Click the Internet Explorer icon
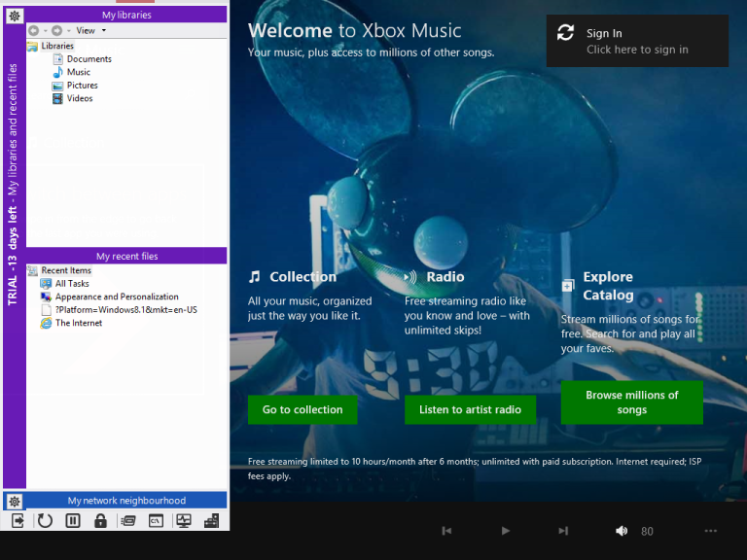 (46, 323)
